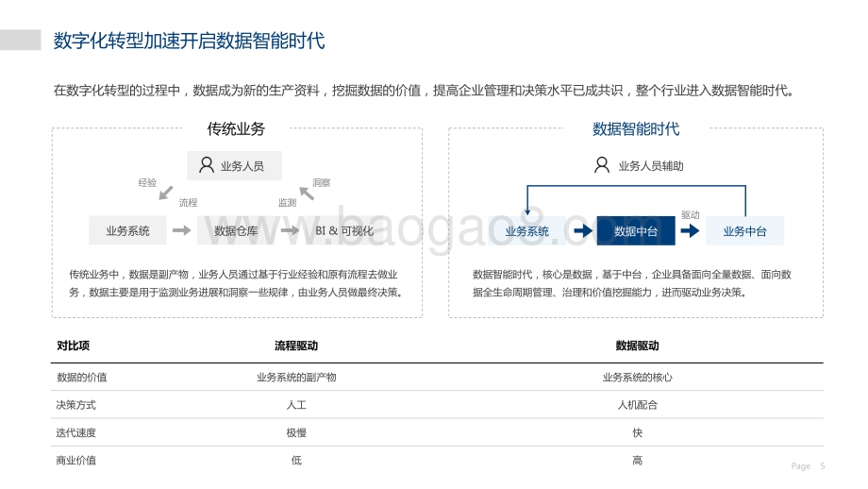Select the 商业价值 row label
The width and height of the screenshot is (868, 489).
coord(75,460)
